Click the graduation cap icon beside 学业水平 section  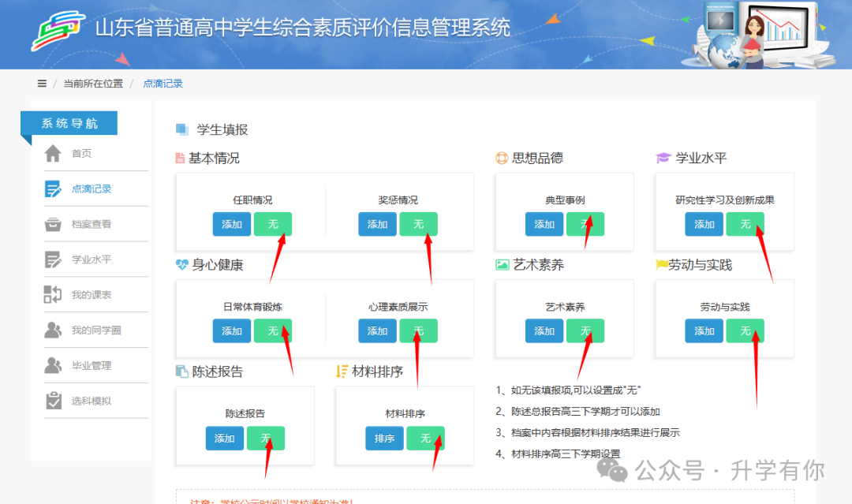click(663, 159)
